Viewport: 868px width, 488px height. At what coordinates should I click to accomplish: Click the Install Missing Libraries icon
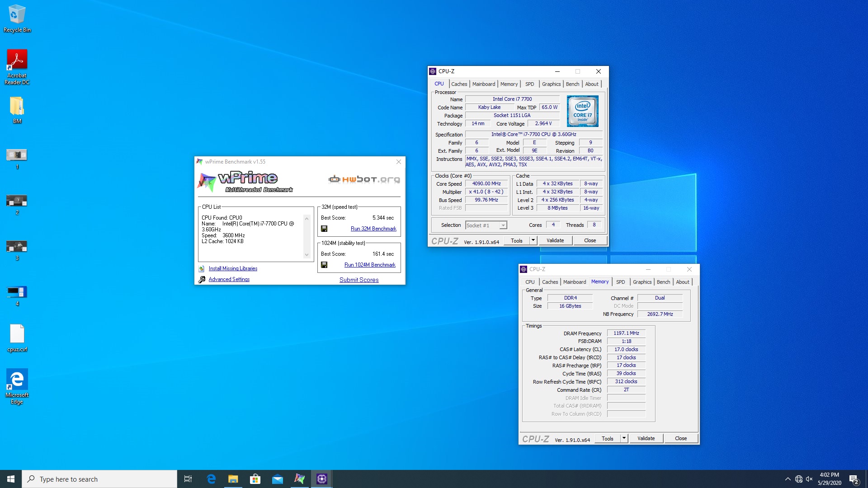(202, 268)
